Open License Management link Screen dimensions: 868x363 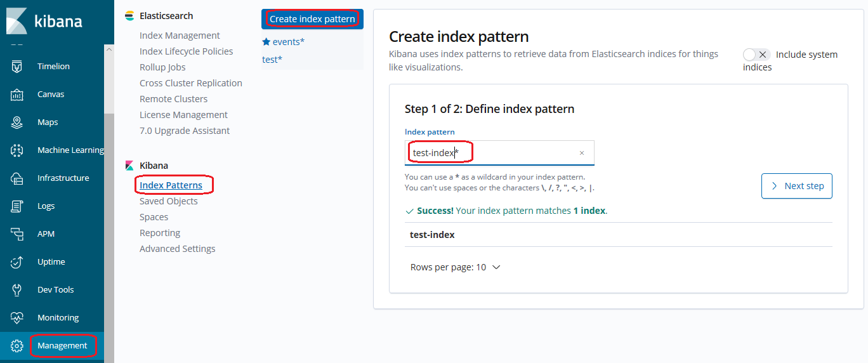pyautogui.click(x=183, y=115)
